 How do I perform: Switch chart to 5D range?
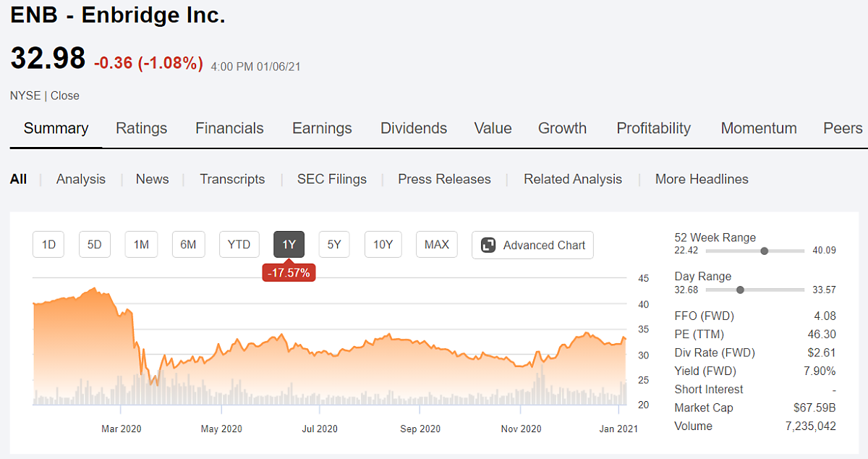coord(95,245)
